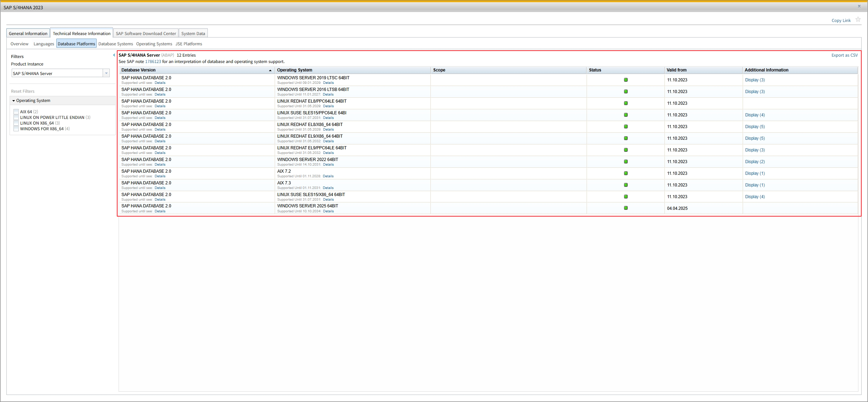This screenshot has height=402, width=868.
Task: Click Export as CSV
Action: pyautogui.click(x=845, y=55)
